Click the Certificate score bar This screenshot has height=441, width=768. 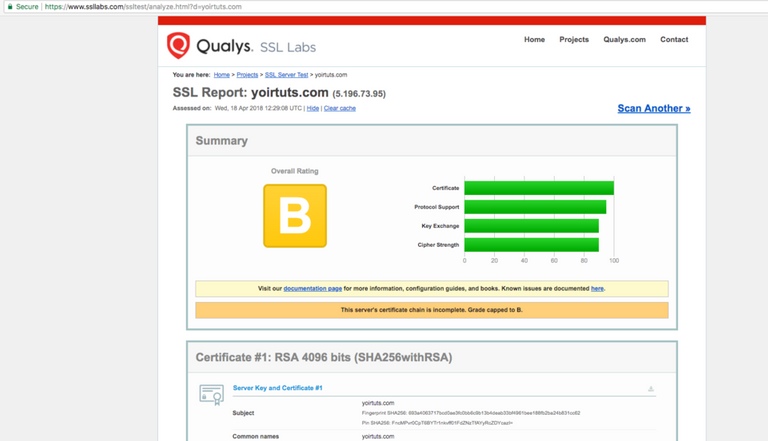coord(538,188)
